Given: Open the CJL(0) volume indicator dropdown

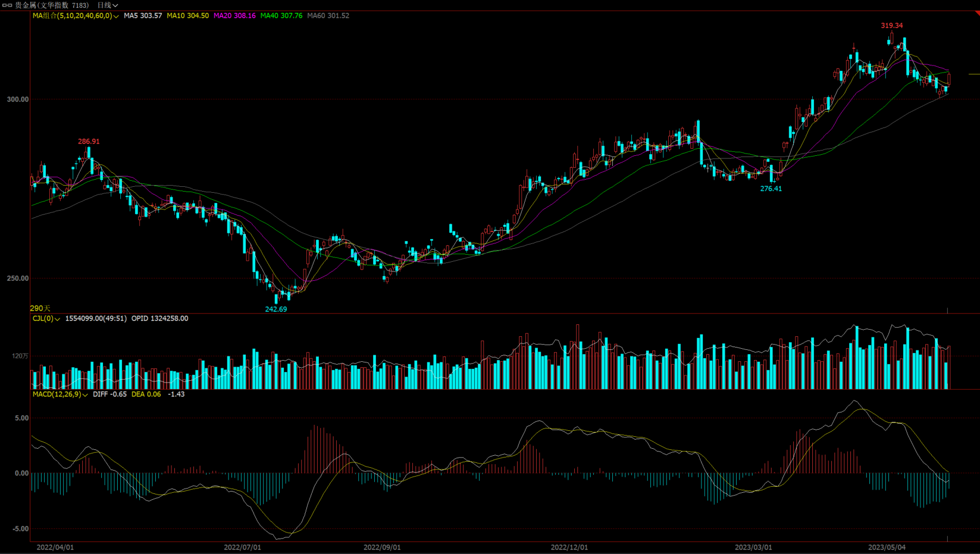Looking at the screenshot, I should 46,318.
